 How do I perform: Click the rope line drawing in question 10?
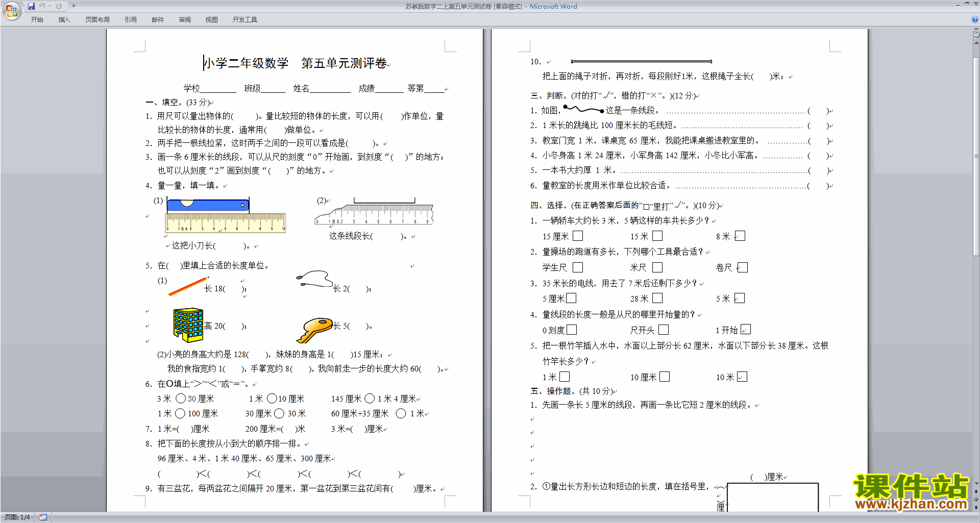point(641,61)
